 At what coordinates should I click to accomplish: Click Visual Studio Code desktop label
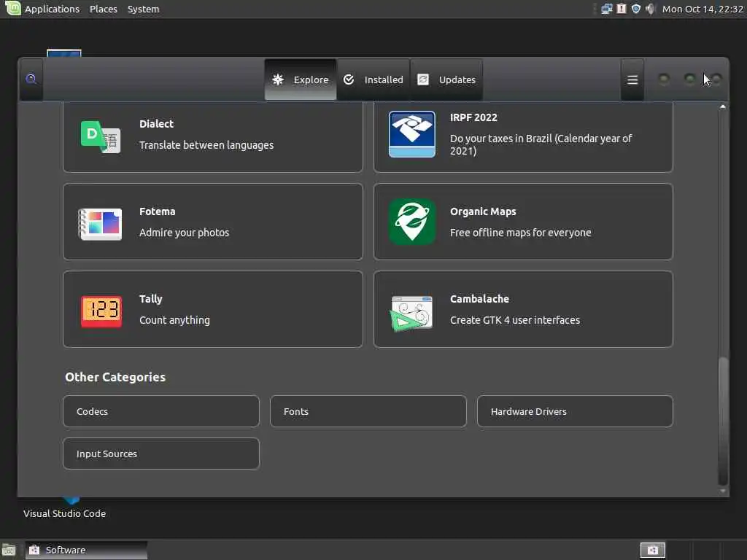tap(64, 514)
